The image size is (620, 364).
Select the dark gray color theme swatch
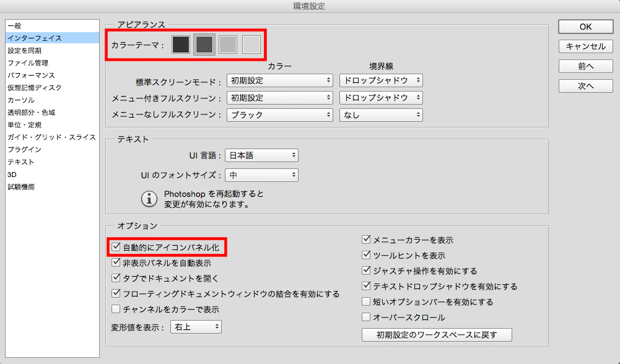[x=204, y=45]
